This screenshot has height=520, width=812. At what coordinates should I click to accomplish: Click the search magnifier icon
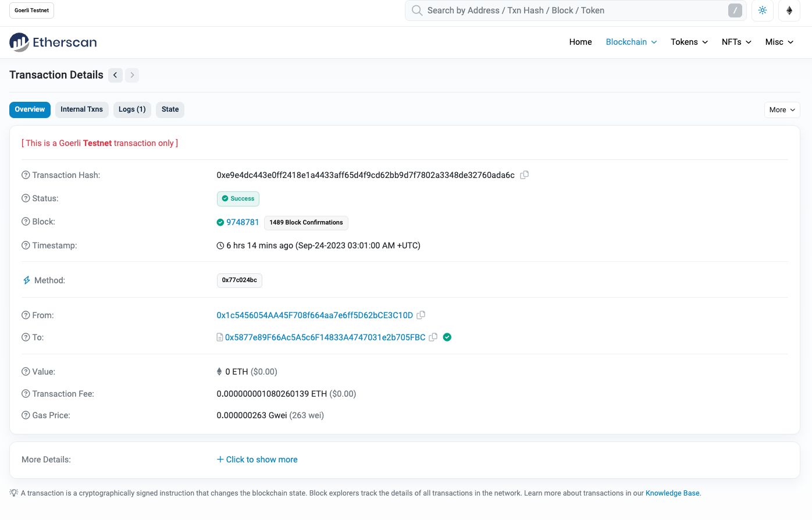point(416,10)
